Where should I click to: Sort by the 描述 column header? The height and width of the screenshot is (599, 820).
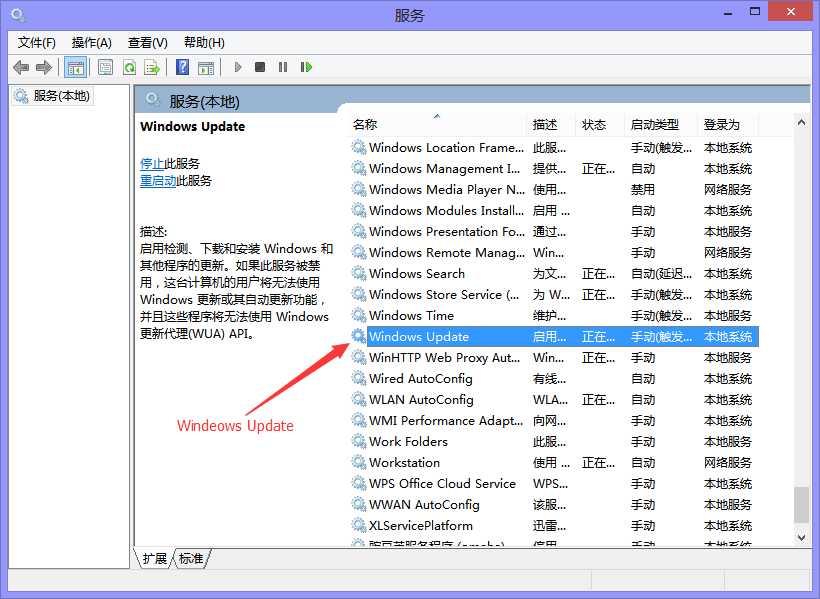click(x=551, y=125)
